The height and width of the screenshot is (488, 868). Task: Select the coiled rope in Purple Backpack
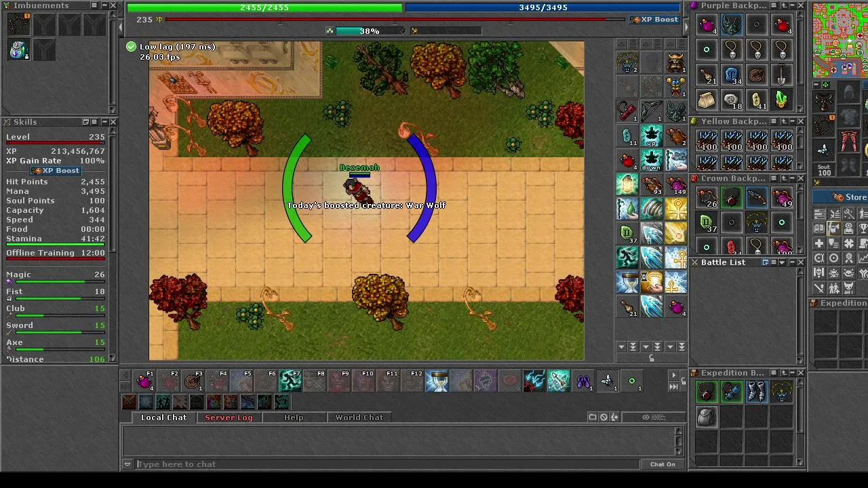[757, 75]
